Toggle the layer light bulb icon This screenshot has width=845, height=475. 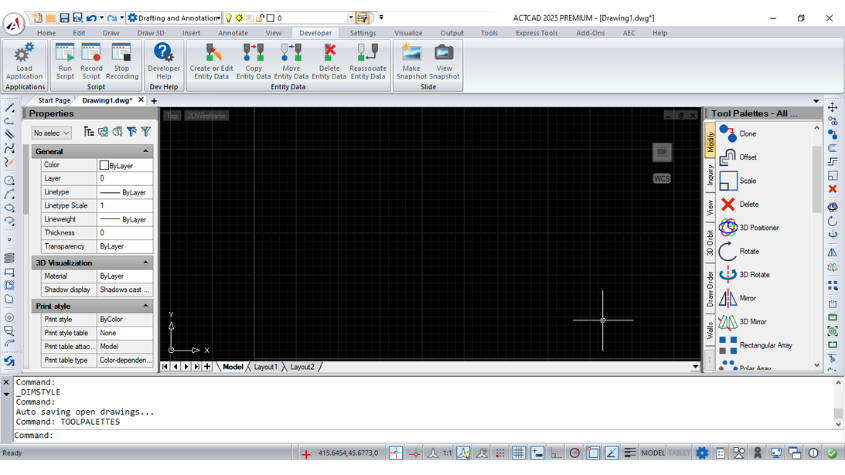point(228,18)
